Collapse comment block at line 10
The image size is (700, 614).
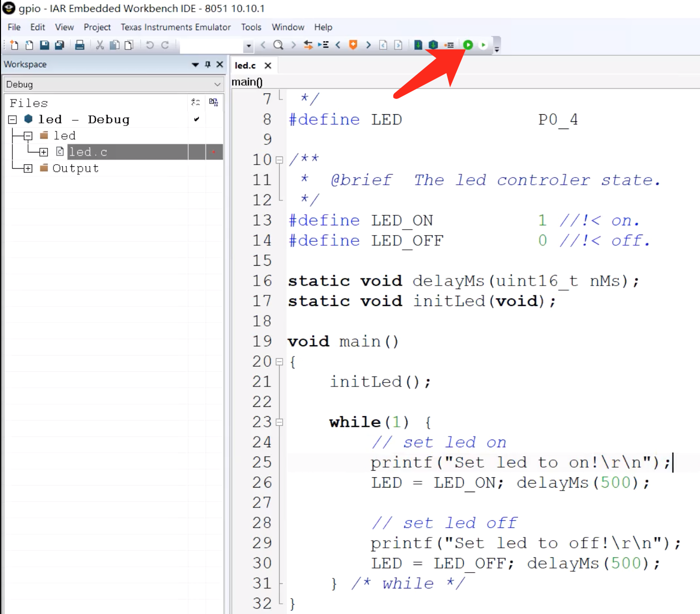click(x=279, y=160)
